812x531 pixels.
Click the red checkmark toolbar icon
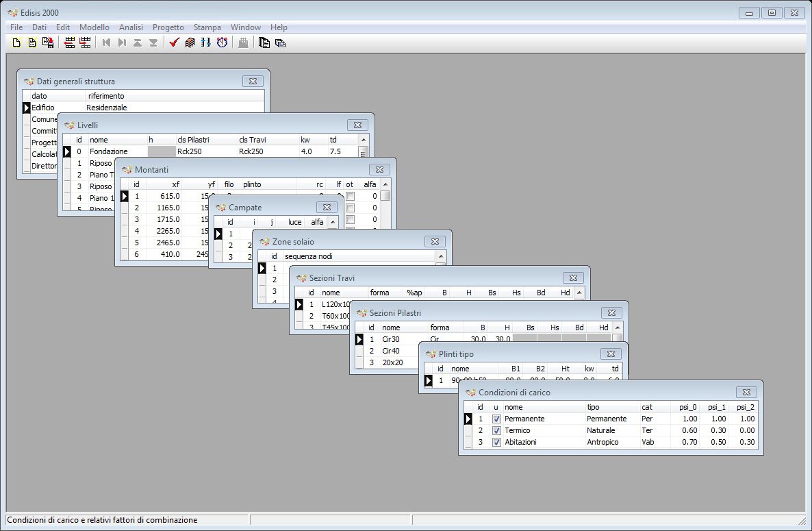pyautogui.click(x=174, y=43)
